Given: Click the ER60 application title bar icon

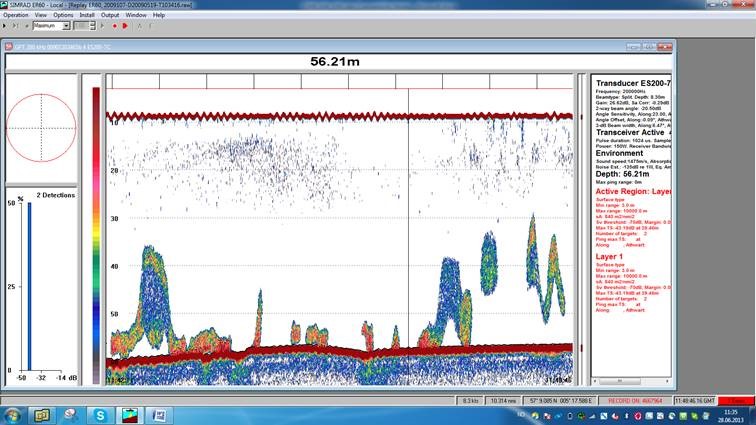Looking at the screenshot, I should (4, 4).
